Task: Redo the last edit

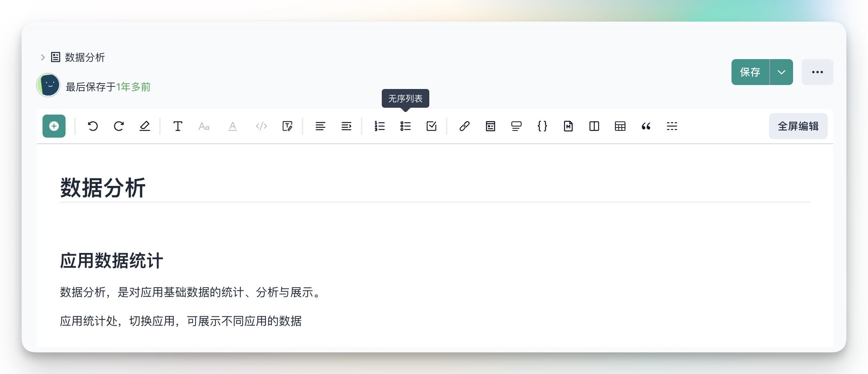Action: coord(119,126)
